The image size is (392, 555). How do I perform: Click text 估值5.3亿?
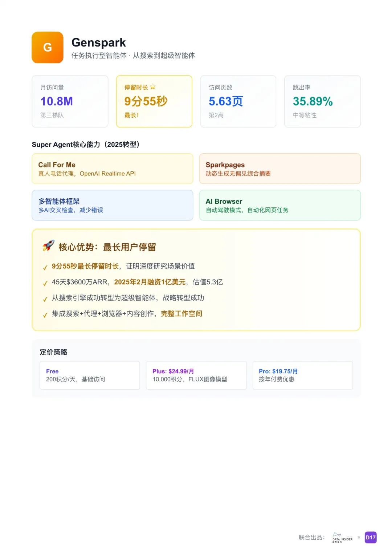tap(208, 282)
